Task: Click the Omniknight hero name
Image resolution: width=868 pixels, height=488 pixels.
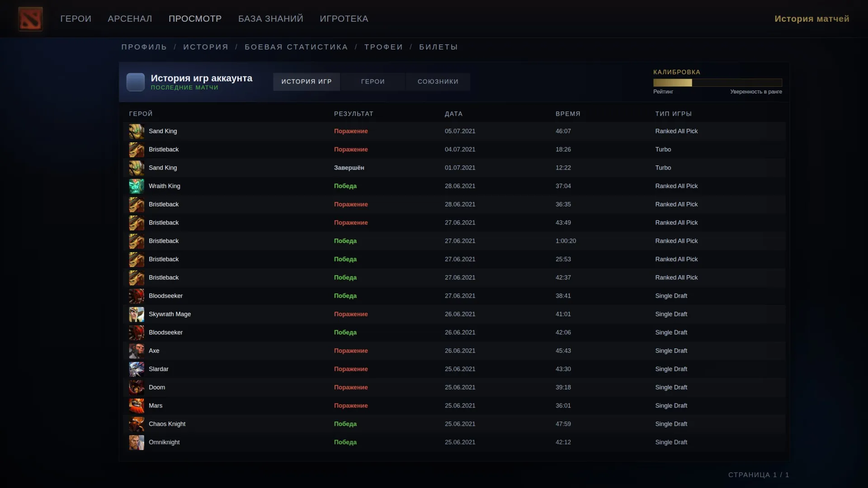Action: pyautogui.click(x=164, y=442)
